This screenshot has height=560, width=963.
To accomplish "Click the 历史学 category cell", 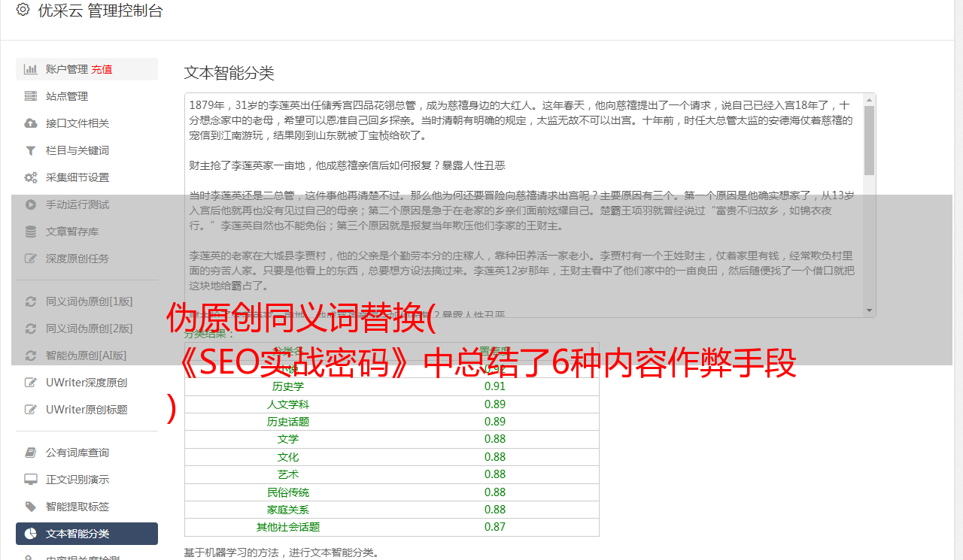I will (288, 386).
